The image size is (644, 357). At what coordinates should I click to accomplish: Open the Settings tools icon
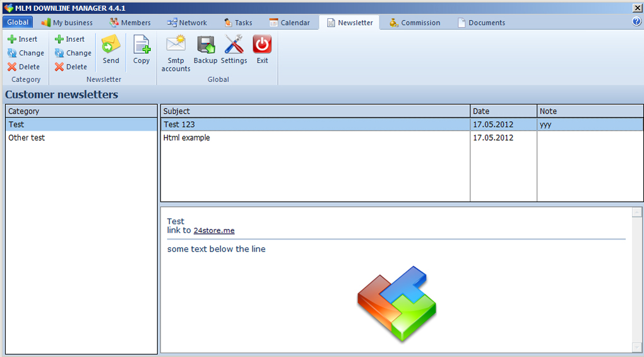tap(234, 44)
